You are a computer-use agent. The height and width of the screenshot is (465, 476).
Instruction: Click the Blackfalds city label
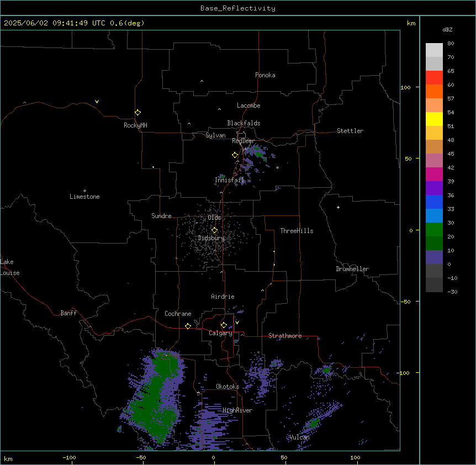pyautogui.click(x=244, y=123)
